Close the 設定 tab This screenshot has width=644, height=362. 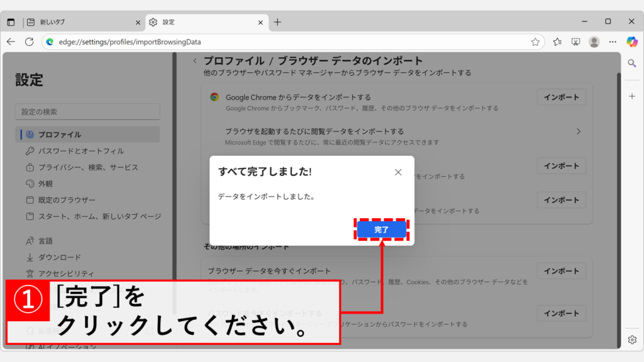[x=260, y=23]
